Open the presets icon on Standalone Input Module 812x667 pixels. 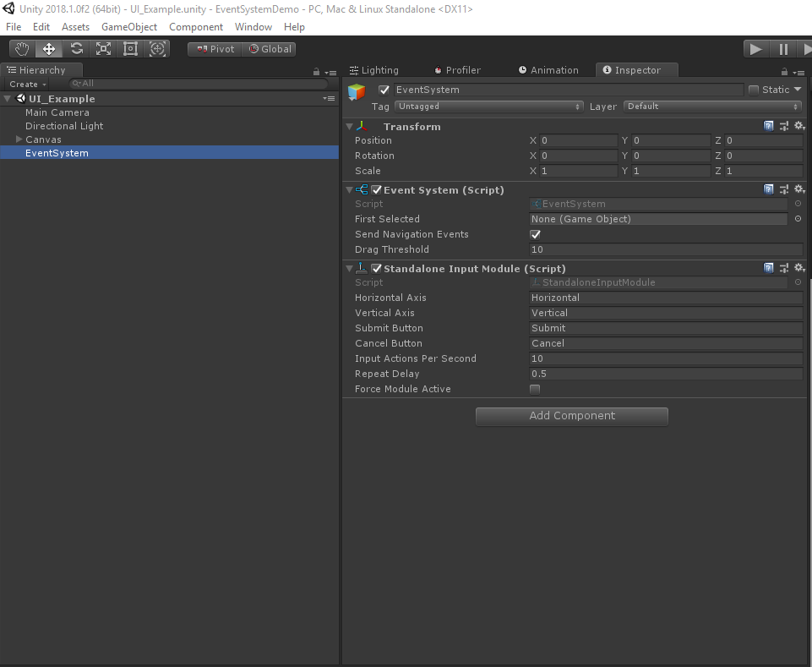click(783, 268)
